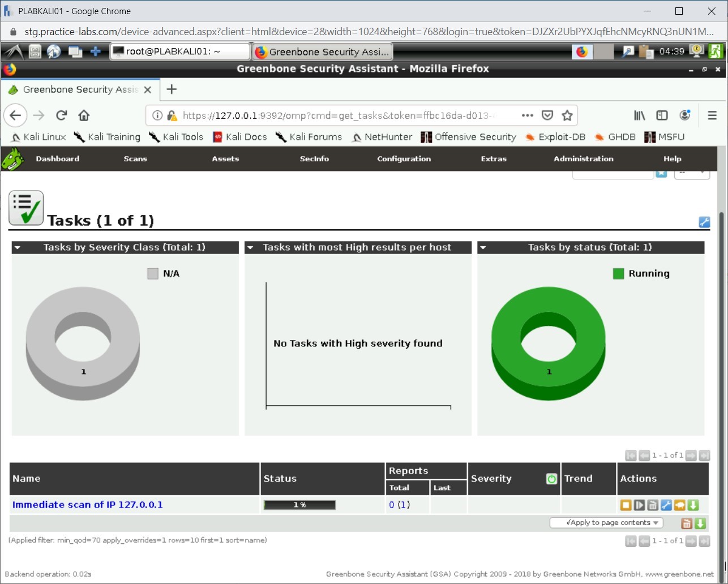The width and height of the screenshot is (728, 584).
Task: Toggle overrides in the Severity column header
Action: (x=551, y=479)
